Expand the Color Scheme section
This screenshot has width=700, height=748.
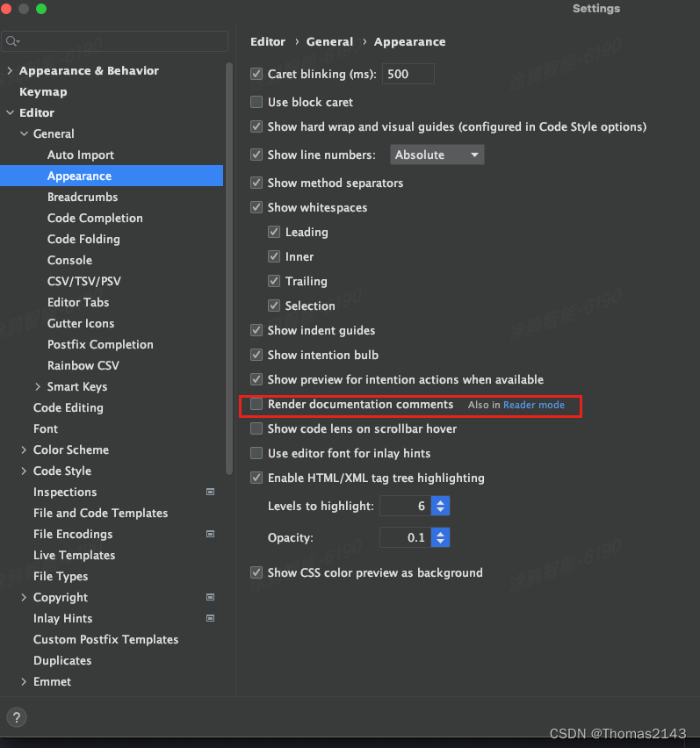pyautogui.click(x=23, y=450)
